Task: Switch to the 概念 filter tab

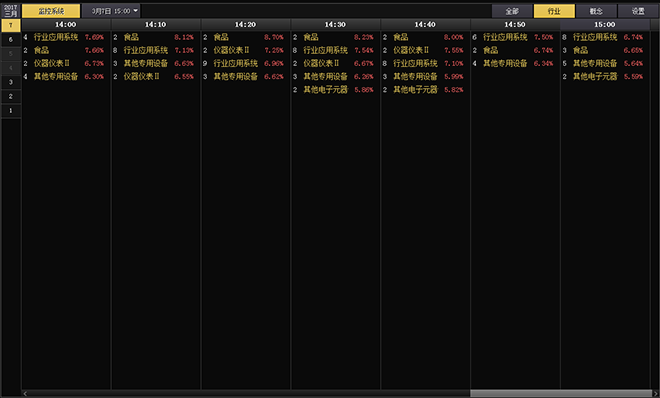Action: tap(596, 11)
